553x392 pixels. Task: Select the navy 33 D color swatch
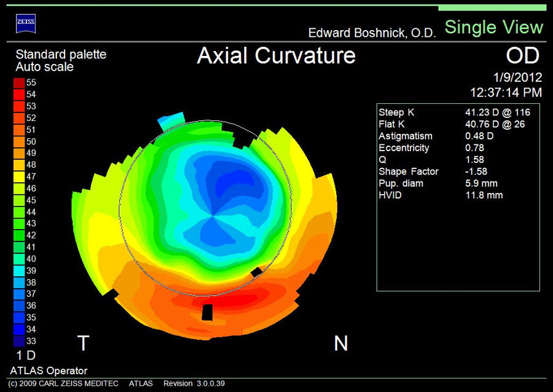click(x=19, y=341)
